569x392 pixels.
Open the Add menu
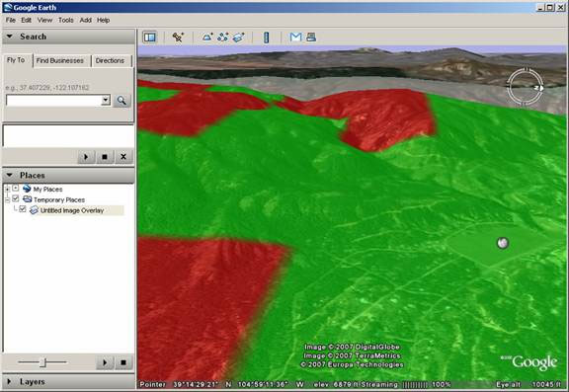tap(85, 21)
